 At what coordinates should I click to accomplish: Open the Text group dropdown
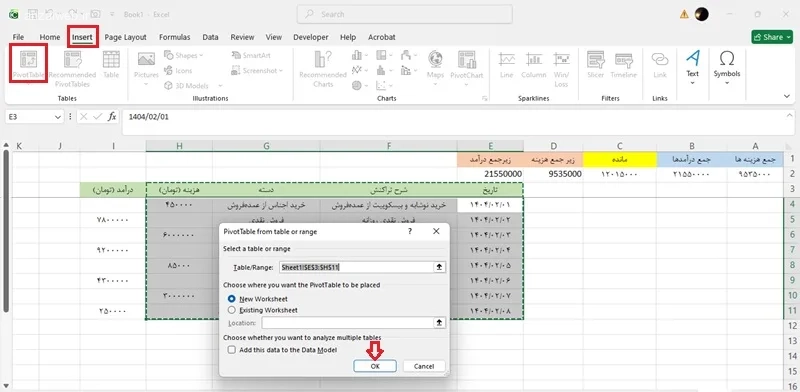(692, 67)
